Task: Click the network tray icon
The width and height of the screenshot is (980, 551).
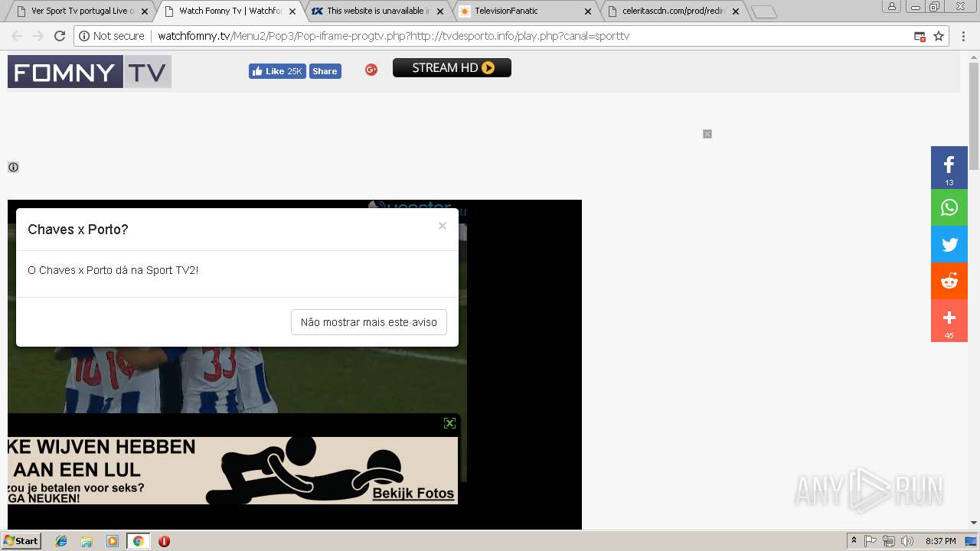Action: (889, 541)
